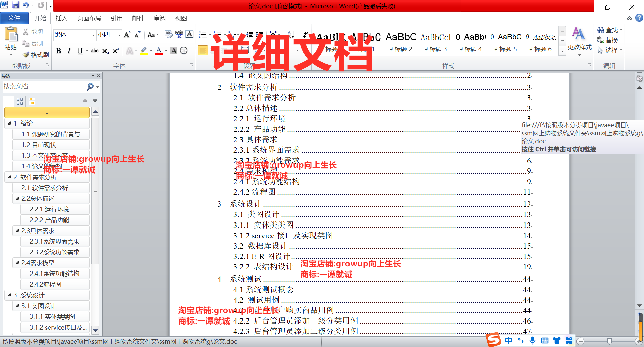Viewport: 644px width, 347px height.
Task: Switch to browse headings view in navigation
Action: [9, 101]
